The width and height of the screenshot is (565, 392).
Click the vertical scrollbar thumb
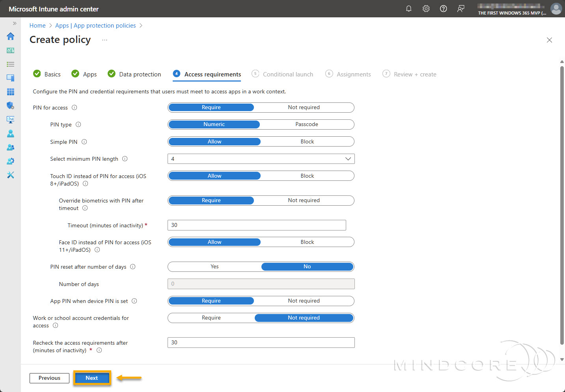coord(562,205)
